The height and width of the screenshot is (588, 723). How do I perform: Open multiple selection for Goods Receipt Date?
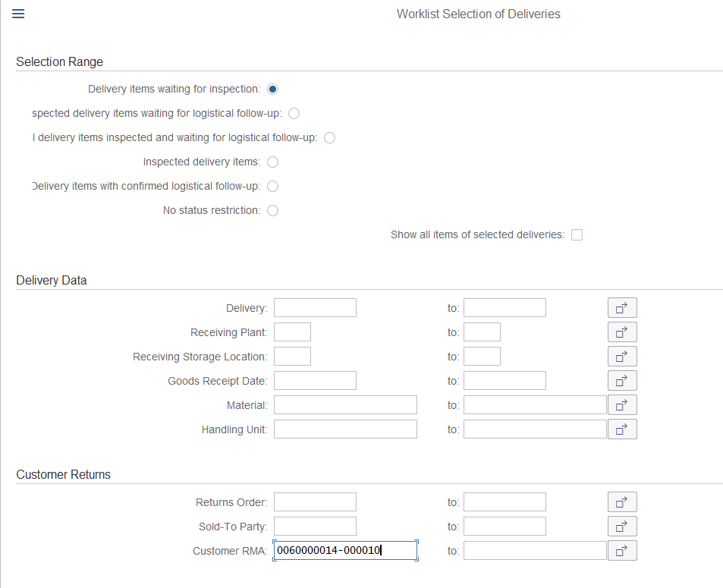click(622, 380)
